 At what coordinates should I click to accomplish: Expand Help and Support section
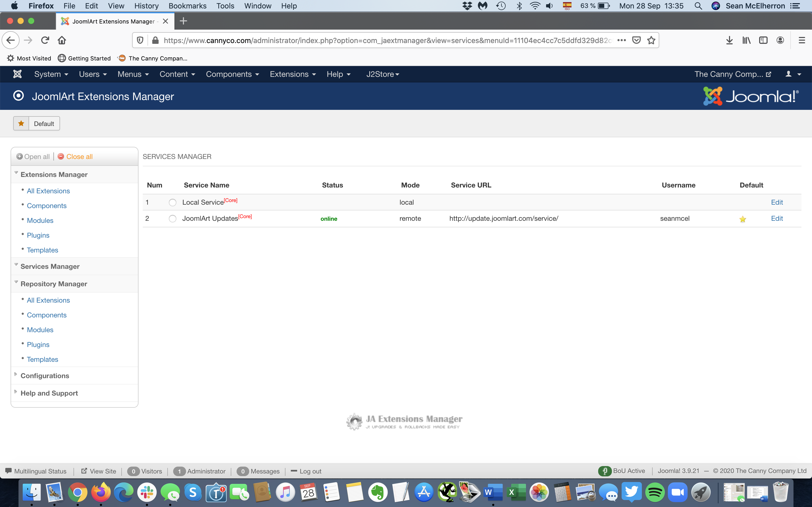coord(49,393)
